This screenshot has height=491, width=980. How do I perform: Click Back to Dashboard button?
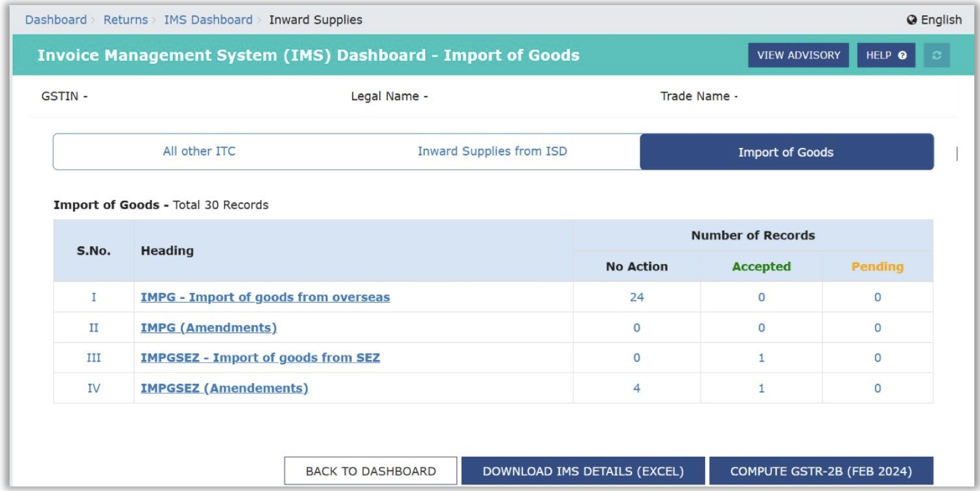pos(371,471)
